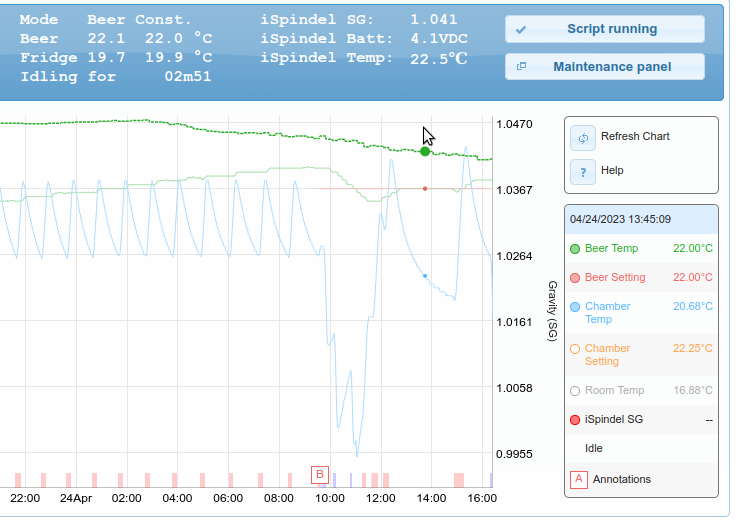Click the Idling for 02m51 LCD line

(x=116, y=77)
